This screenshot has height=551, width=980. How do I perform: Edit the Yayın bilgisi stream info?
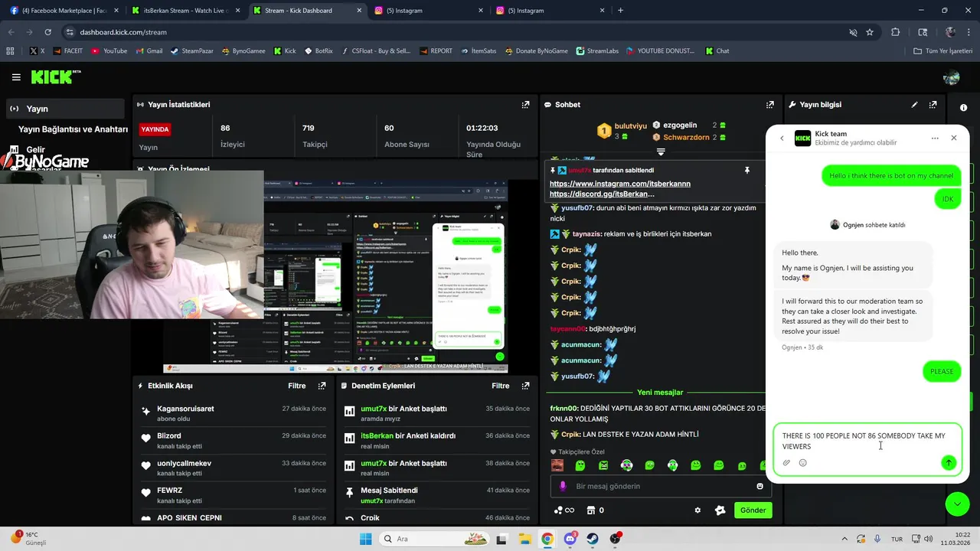click(914, 105)
